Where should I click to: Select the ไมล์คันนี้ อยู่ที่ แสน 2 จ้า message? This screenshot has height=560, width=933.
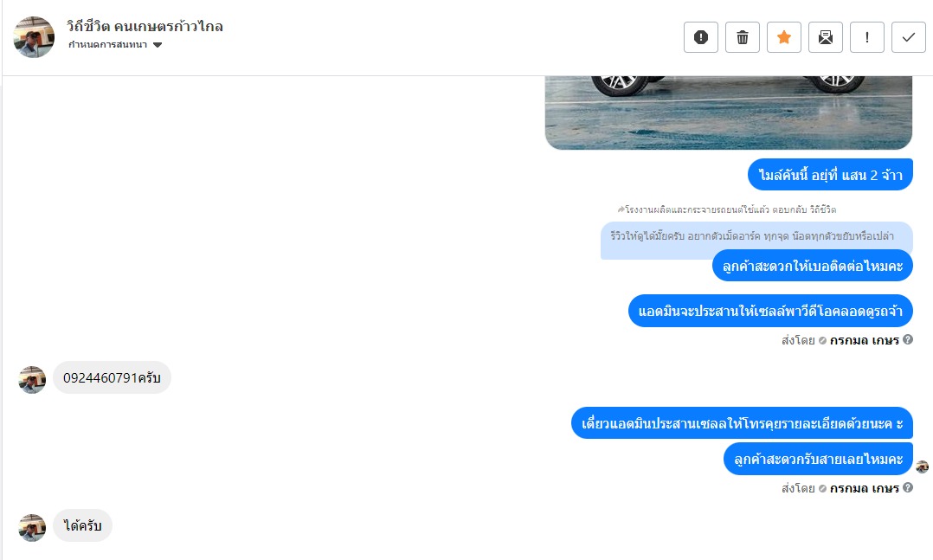[830, 175]
